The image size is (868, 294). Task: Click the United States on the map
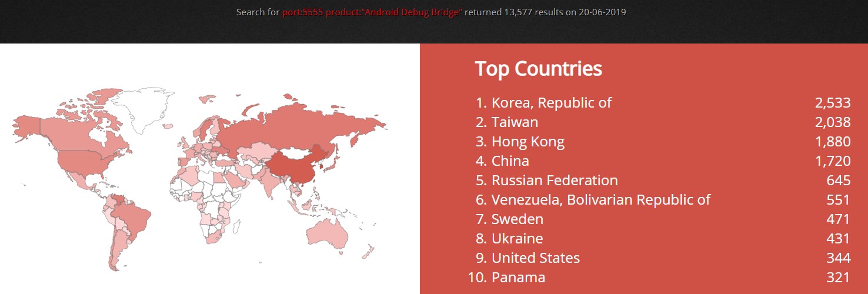82,163
